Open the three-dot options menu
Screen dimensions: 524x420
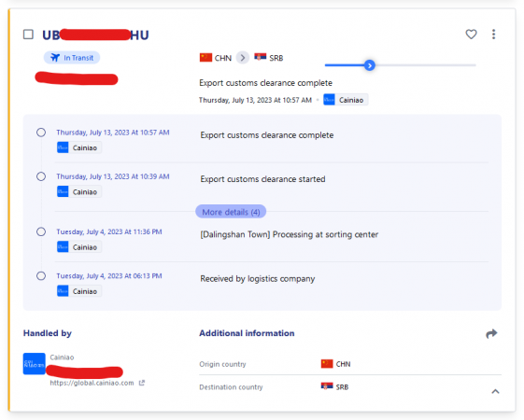pos(493,35)
